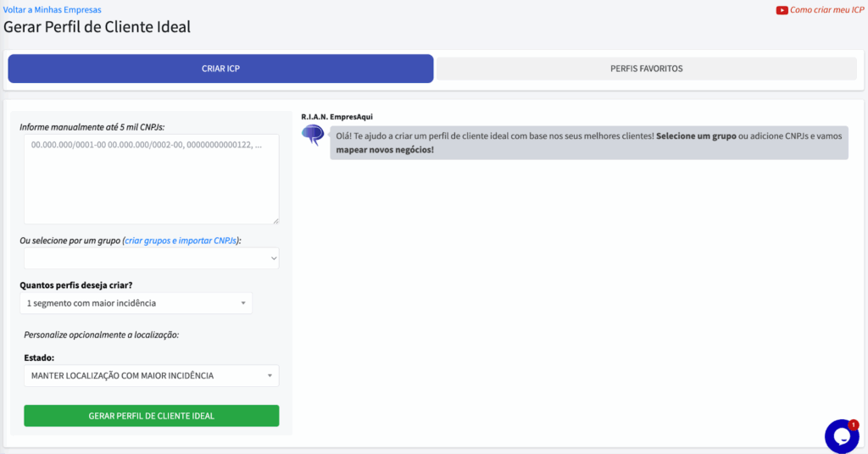This screenshot has height=454, width=868.
Task: Focus the CNPJs manual entry text area
Action: coord(151,179)
